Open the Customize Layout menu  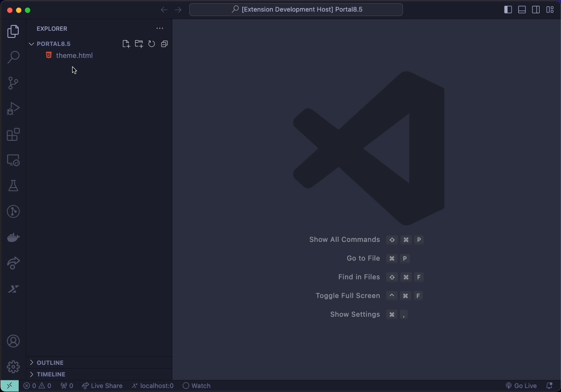point(550,9)
